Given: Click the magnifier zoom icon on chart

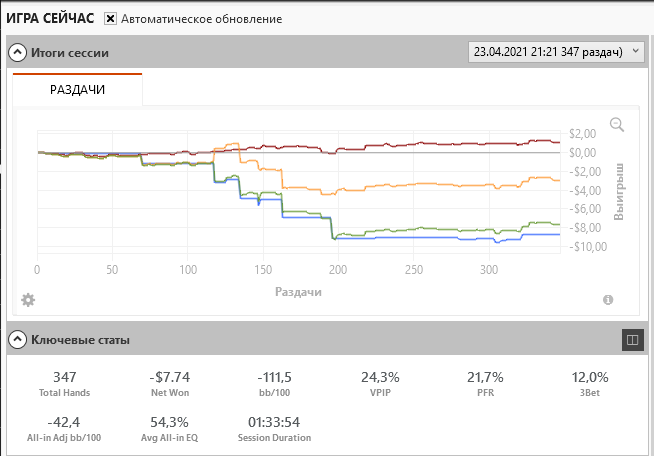Looking at the screenshot, I should (x=616, y=125).
